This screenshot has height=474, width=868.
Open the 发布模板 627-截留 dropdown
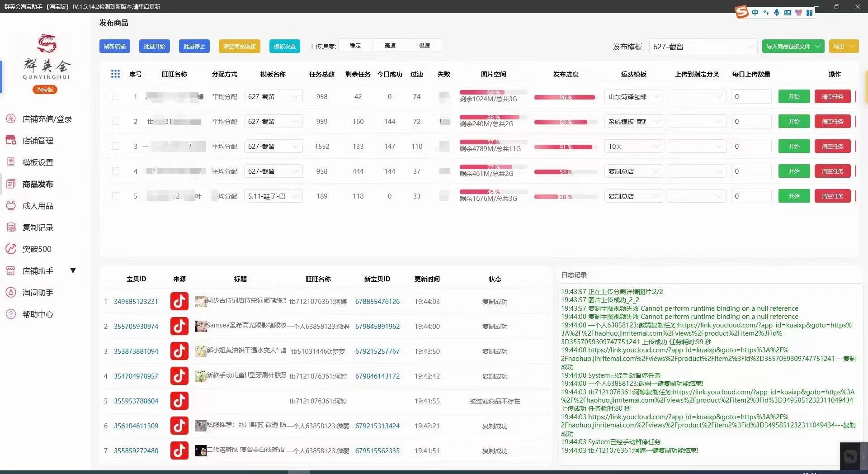[703, 47]
